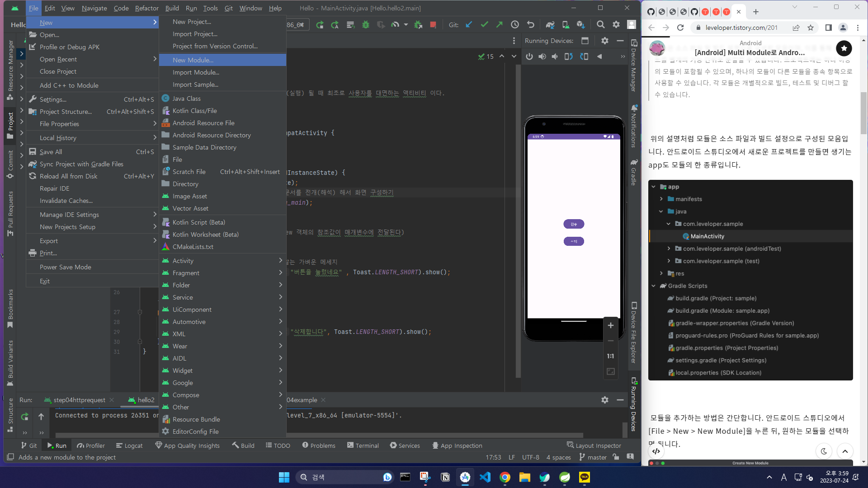Open the Refactor menu
Viewport: 868px width, 488px height.
(146, 8)
